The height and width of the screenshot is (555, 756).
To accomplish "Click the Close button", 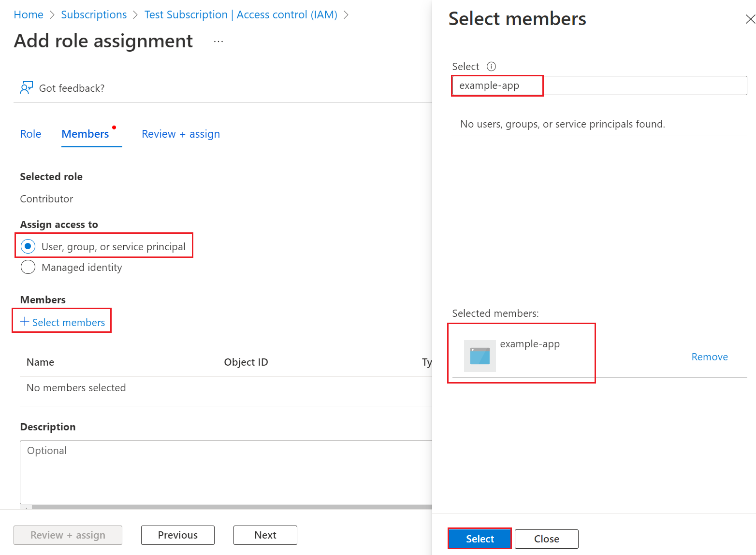I will (546, 539).
